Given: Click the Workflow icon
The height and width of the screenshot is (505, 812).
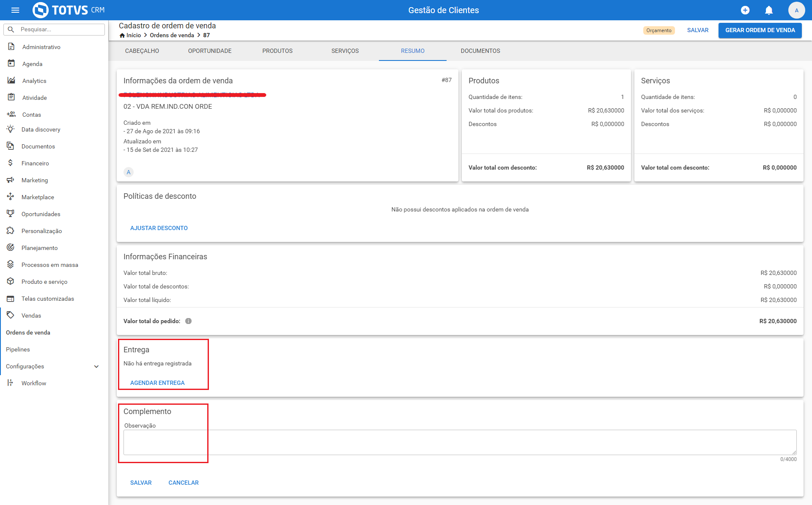Looking at the screenshot, I should [11, 383].
